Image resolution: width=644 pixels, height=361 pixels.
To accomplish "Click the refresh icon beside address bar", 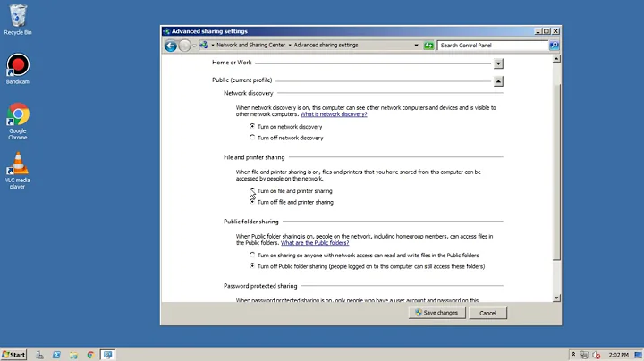I will tap(428, 46).
